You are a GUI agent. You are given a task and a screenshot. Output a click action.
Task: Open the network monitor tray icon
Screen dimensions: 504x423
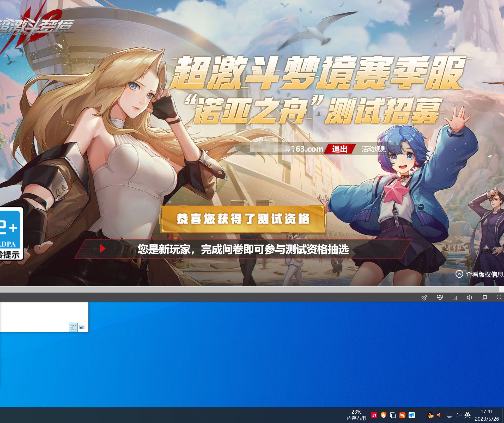449,415
